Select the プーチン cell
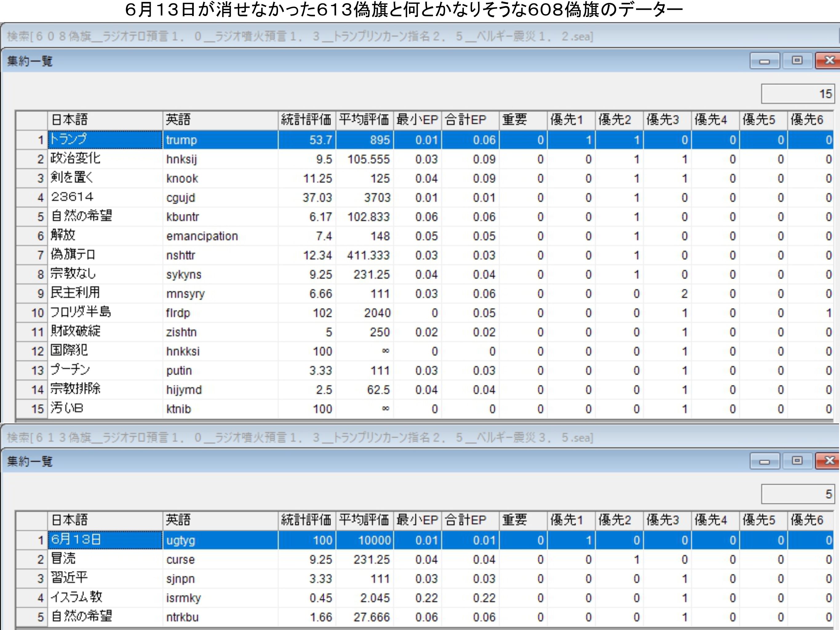Viewport: 840px width, 630px height. [x=105, y=370]
